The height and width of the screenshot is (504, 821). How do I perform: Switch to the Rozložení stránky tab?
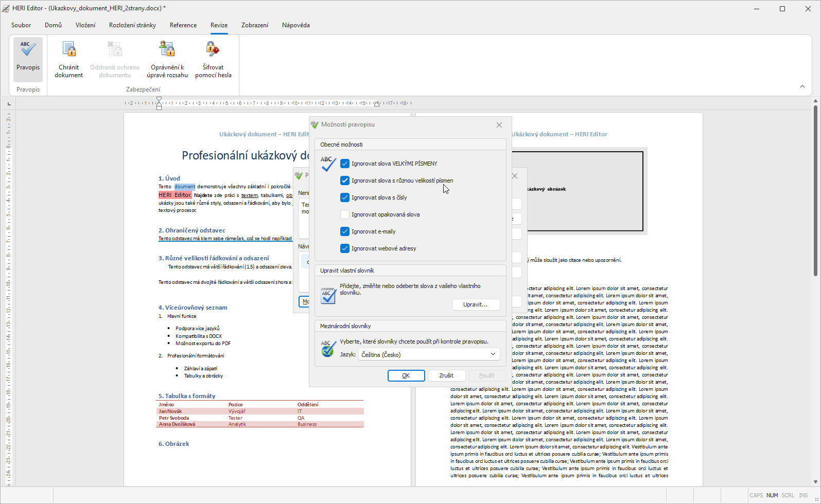coord(132,25)
